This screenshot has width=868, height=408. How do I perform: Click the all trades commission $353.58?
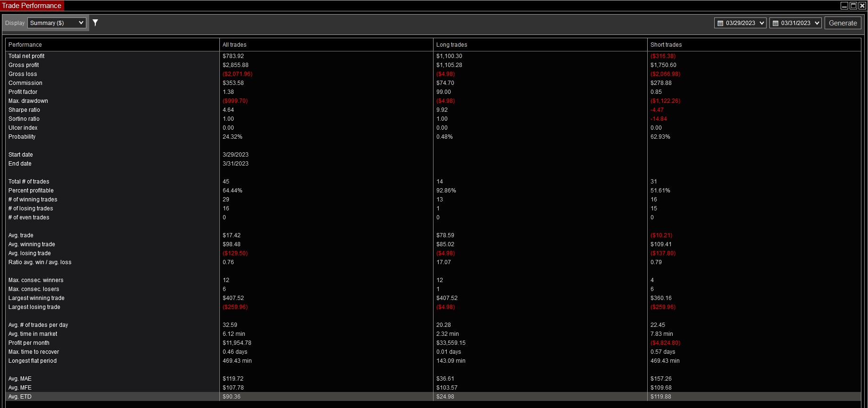[x=233, y=83]
